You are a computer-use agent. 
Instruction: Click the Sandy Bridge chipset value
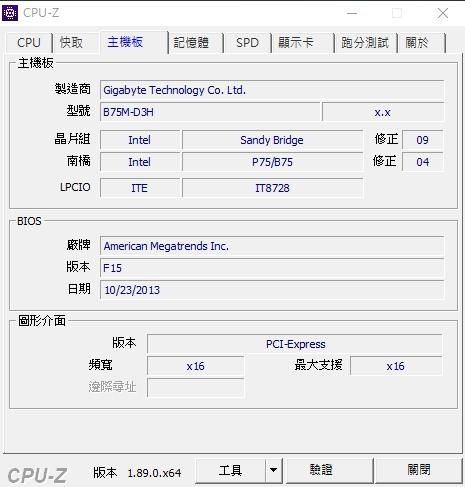tap(272, 140)
